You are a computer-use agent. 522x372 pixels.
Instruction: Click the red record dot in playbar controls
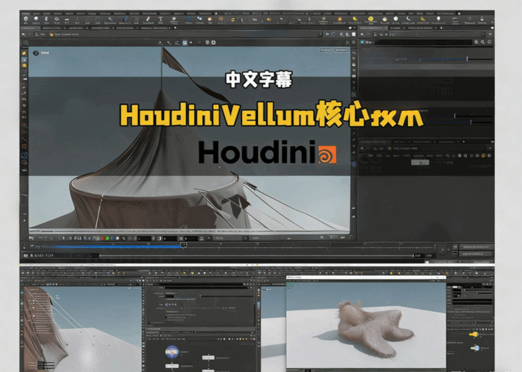102,238
